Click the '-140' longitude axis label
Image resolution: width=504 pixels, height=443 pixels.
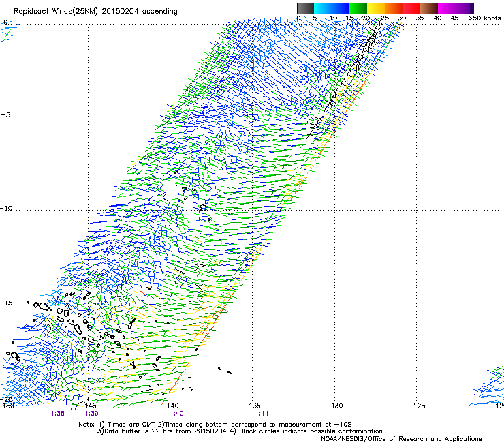(170, 406)
